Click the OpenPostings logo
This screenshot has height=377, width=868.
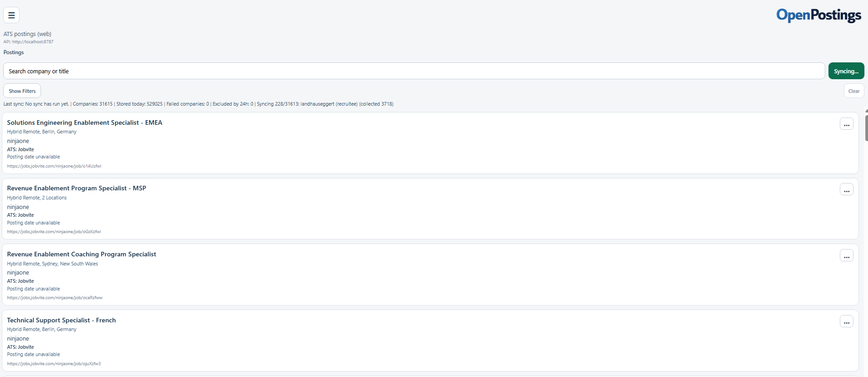[x=818, y=15]
